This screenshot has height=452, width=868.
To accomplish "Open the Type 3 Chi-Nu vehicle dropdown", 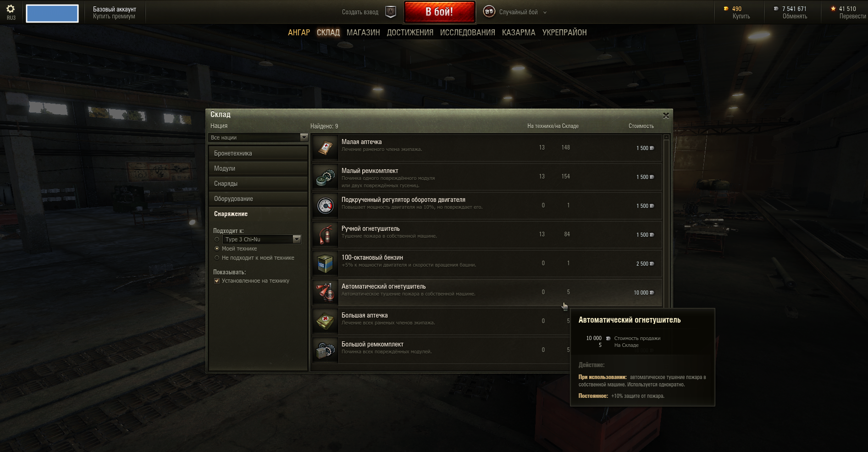I will pyautogui.click(x=262, y=240).
